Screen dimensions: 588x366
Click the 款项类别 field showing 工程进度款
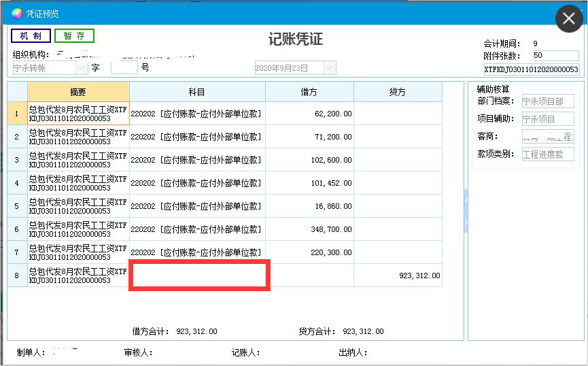pyautogui.click(x=547, y=154)
